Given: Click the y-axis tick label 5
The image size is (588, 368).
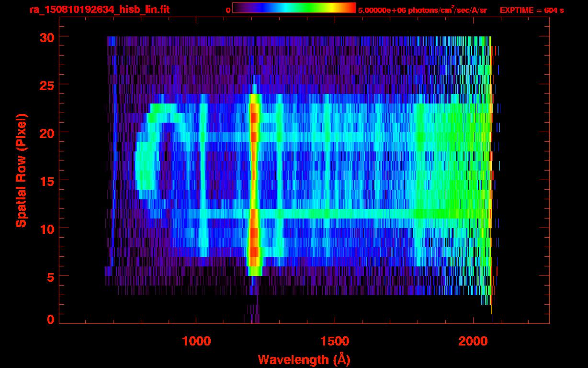Looking at the screenshot, I should click(x=50, y=276).
